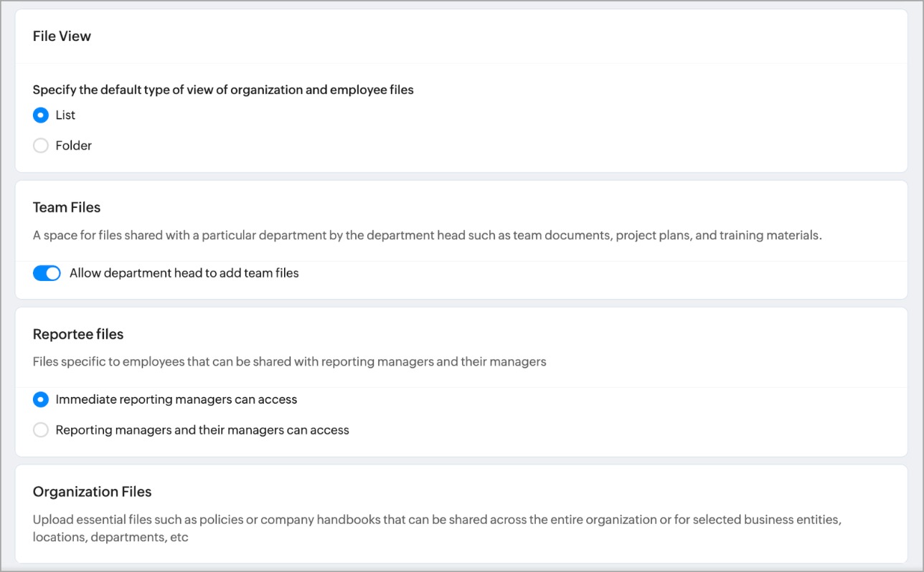Click the white knob of the team files toggle

(53, 273)
